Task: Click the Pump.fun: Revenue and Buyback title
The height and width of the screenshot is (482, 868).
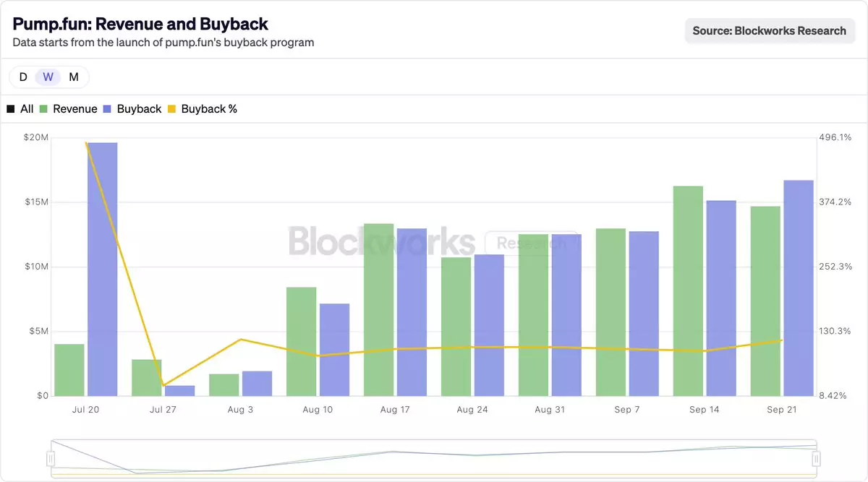Action: 140,24
